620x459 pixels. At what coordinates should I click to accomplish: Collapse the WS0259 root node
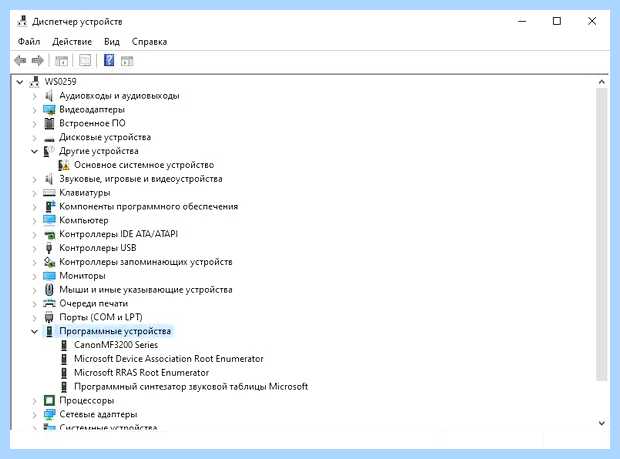(x=20, y=82)
